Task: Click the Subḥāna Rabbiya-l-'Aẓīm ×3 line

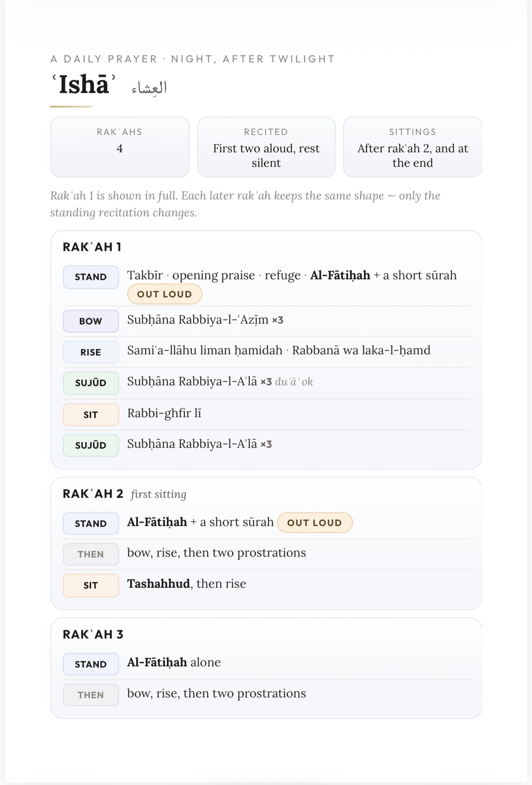Action: 205,320
